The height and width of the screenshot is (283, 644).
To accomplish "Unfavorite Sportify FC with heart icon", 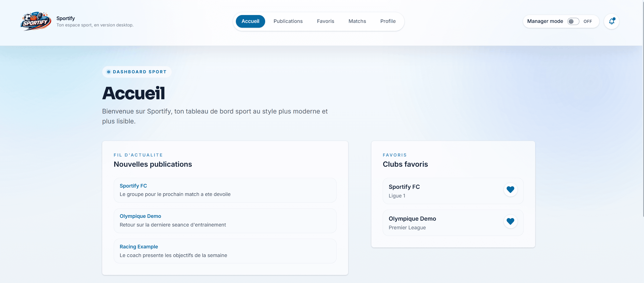I will [510, 190].
